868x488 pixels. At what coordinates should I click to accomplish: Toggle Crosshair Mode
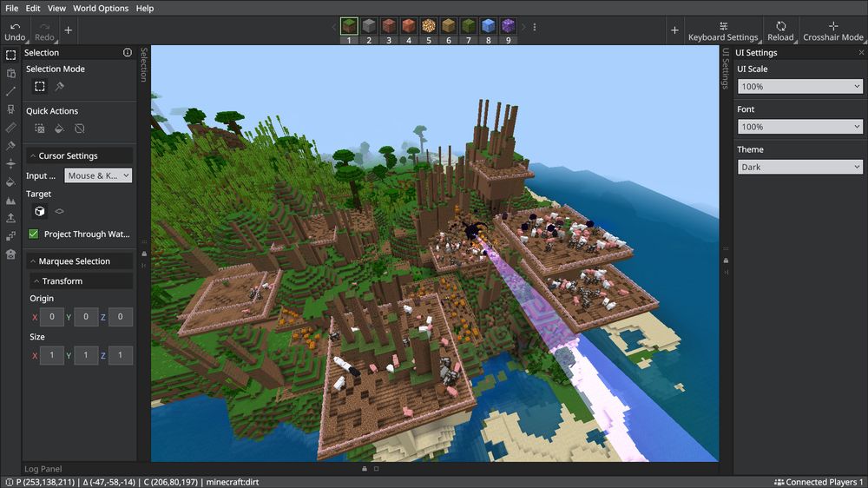(832, 31)
